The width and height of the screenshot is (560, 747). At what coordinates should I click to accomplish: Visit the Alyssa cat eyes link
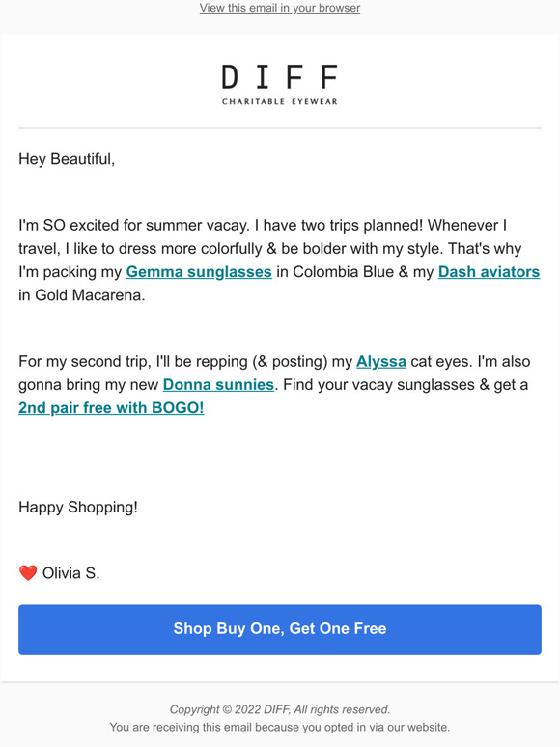[381, 361]
